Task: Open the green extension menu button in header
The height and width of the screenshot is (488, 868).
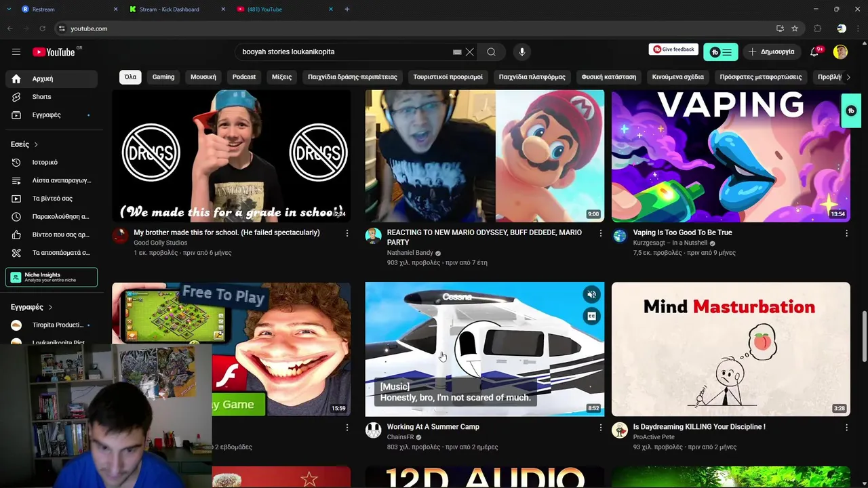Action: (x=720, y=52)
